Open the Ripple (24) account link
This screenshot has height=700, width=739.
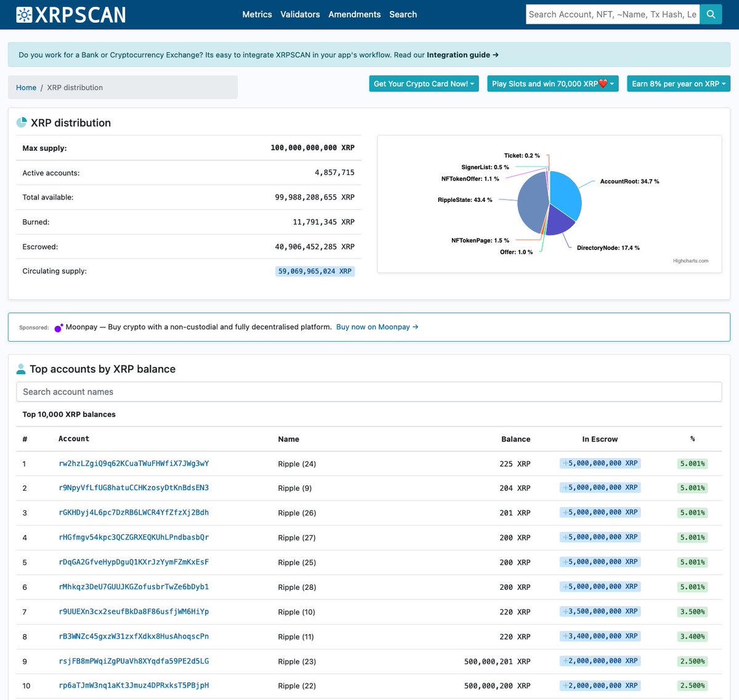pyautogui.click(x=133, y=463)
